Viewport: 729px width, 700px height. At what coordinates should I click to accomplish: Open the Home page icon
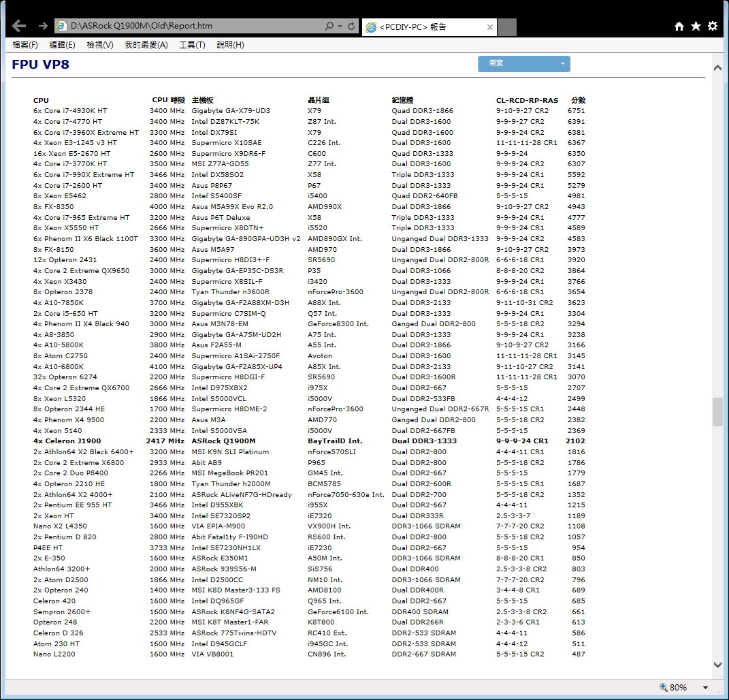[679, 26]
